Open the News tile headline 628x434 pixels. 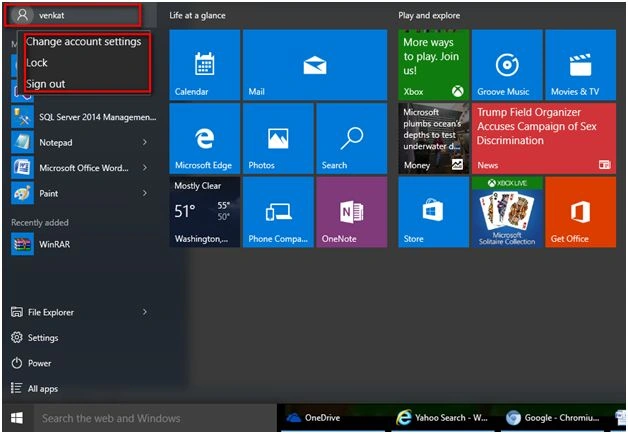coord(543,139)
